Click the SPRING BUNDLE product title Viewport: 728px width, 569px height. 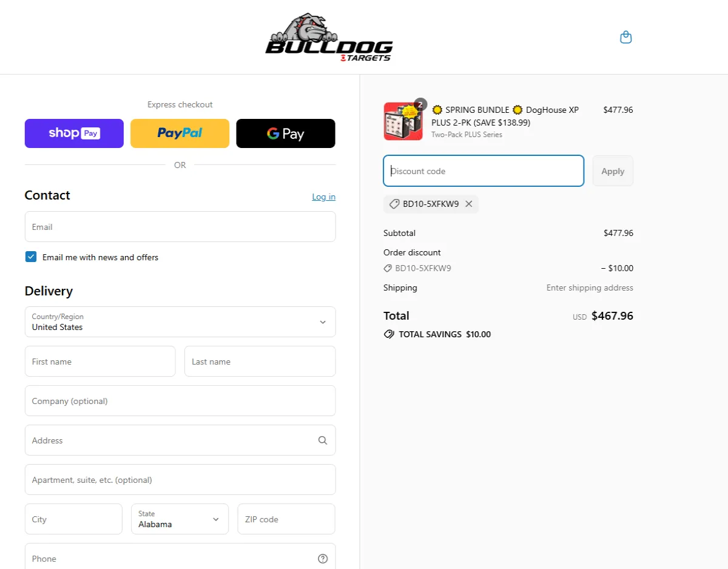pyautogui.click(x=505, y=116)
